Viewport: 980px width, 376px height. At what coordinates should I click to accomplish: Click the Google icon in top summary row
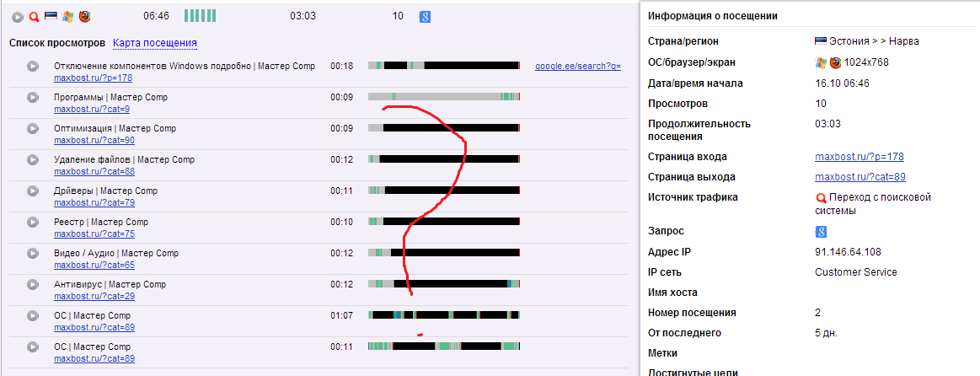(x=425, y=16)
